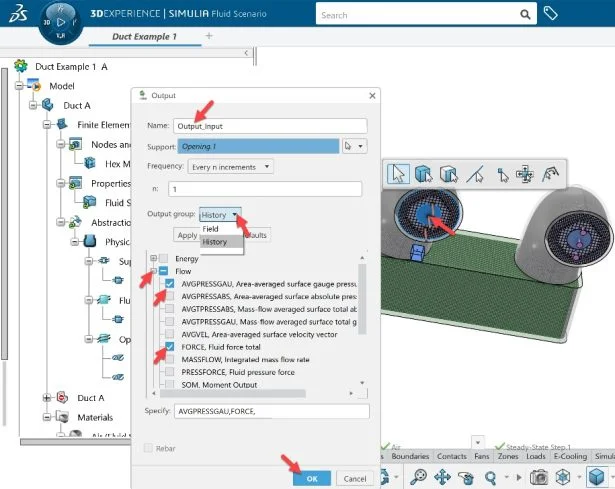Enable MASSFLOW integrated mass flow rate
Screen dimensions: 615x489
click(169, 359)
